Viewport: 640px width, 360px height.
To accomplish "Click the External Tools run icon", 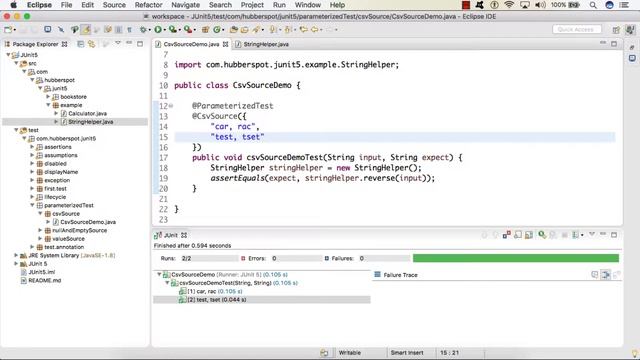I will tap(187, 29).
